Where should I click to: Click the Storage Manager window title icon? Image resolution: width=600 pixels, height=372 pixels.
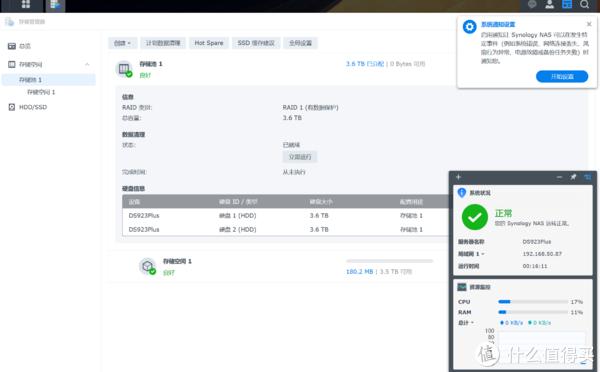click(x=10, y=21)
